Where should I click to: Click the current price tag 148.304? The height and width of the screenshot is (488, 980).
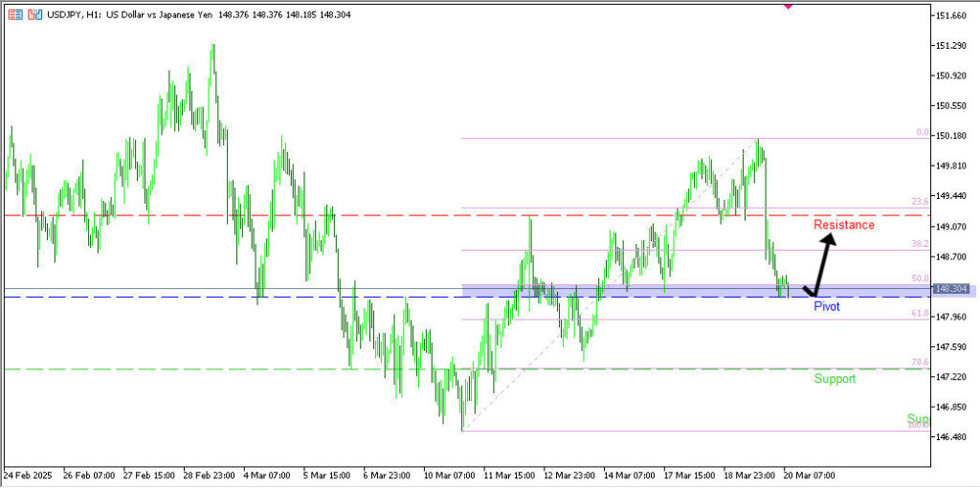click(x=953, y=288)
